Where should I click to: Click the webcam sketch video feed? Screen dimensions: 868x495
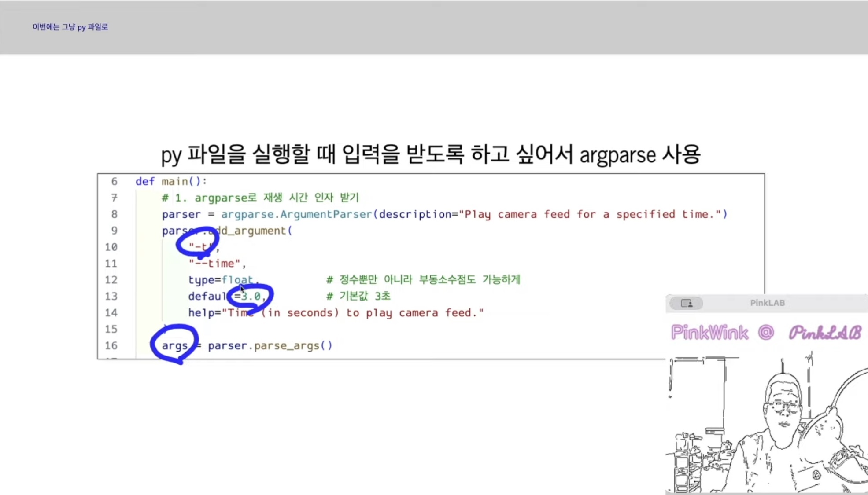pos(766,425)
